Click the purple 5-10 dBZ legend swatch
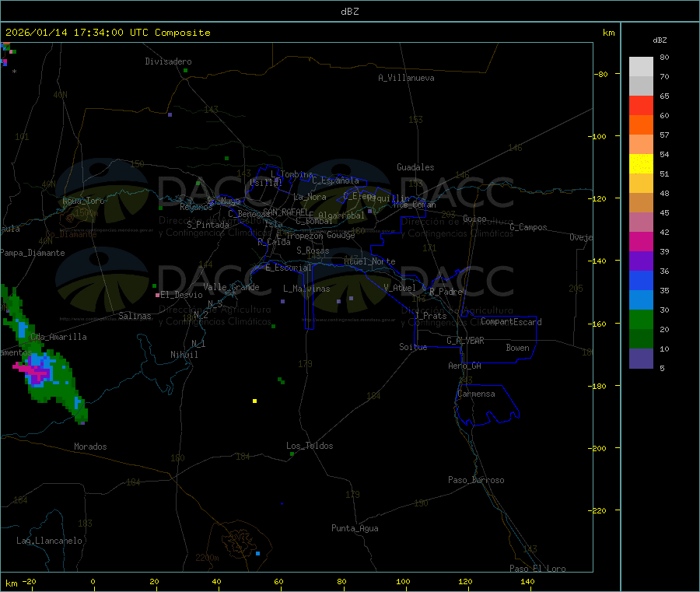 [x=641, y=359]
